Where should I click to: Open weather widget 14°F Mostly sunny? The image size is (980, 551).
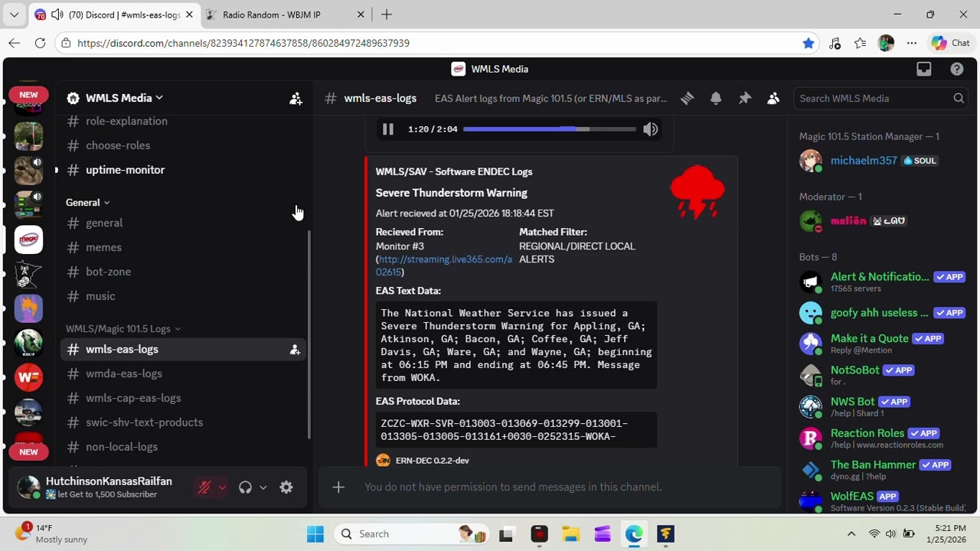pos(51,533)
